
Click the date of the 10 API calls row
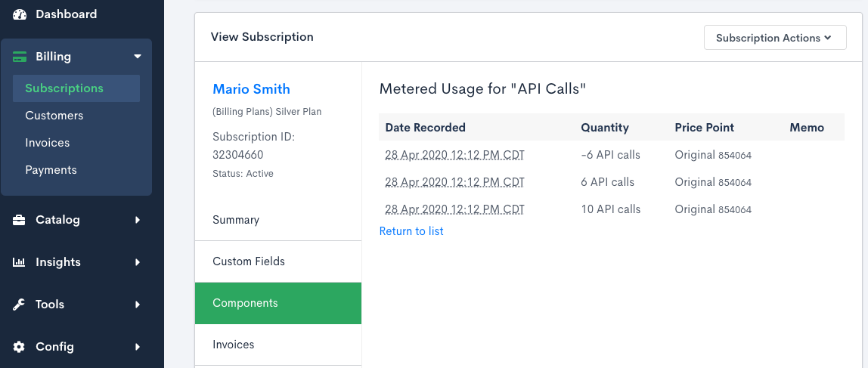454,210
